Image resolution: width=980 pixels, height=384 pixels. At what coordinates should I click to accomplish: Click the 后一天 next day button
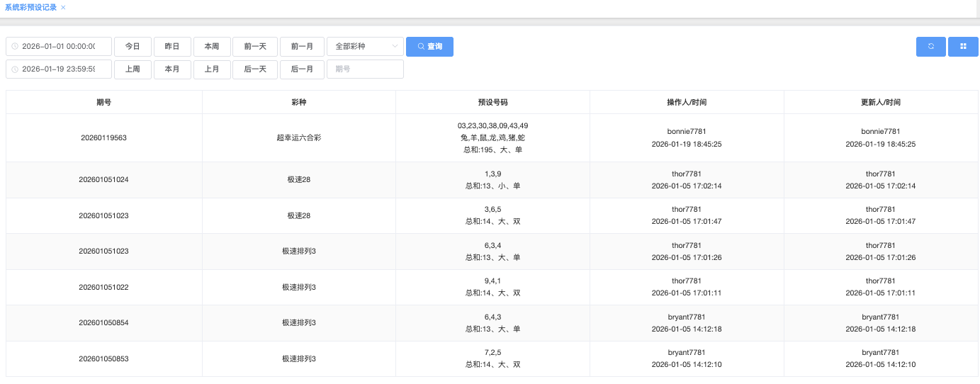pos(255,69)
